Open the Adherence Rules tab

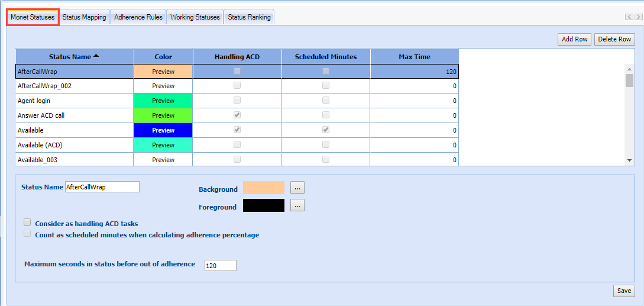click(x=138, y=17)
